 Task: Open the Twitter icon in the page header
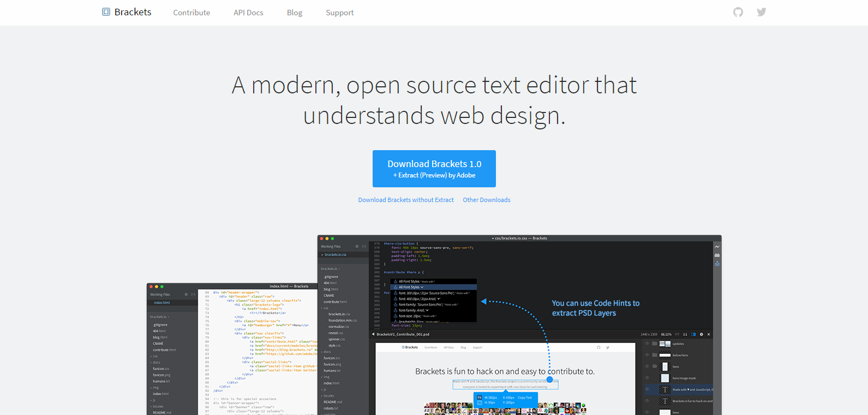(762, 12)
